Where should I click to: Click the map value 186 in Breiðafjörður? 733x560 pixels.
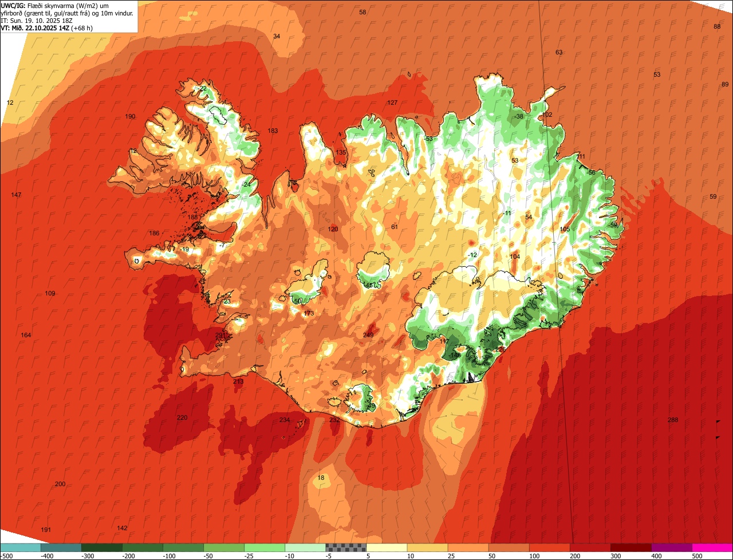click(154, 233)
